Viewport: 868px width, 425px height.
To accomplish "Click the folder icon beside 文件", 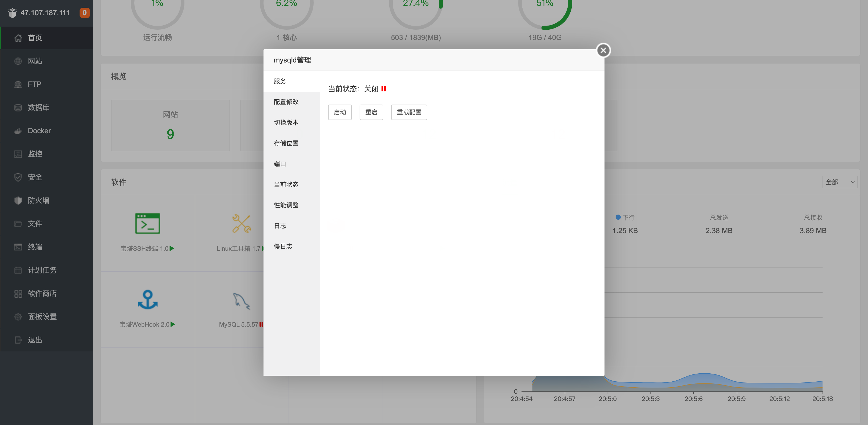I will 18,224.
